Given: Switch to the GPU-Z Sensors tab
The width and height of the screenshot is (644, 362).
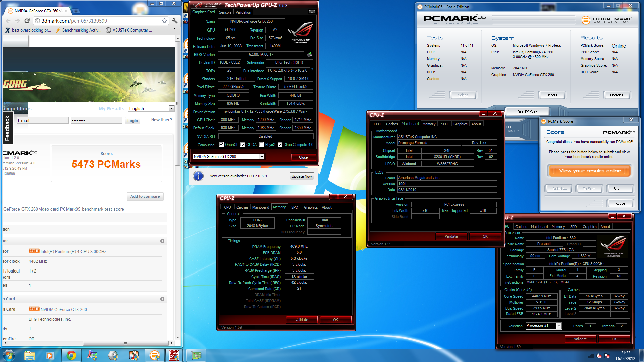Looking at the screenshot, I should coord(225,12).
